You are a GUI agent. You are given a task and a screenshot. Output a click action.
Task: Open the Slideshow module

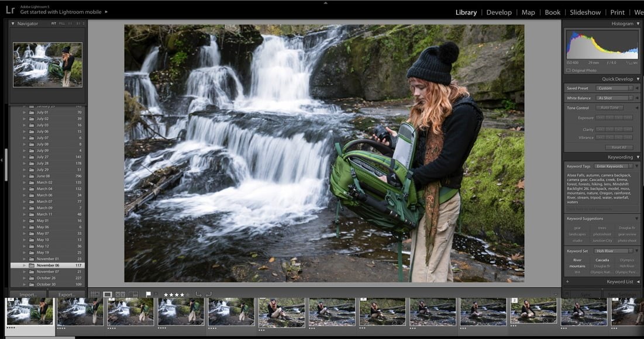coord(585,12)
